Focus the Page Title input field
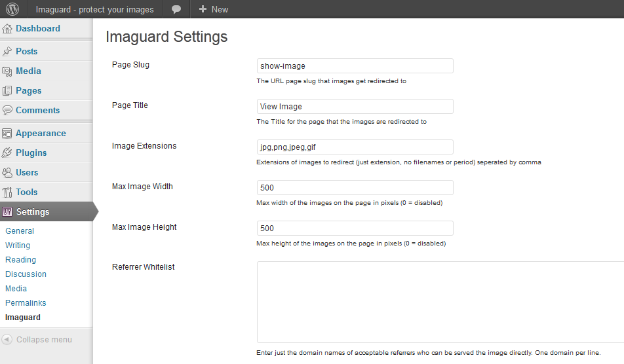The image size is (624, 364). tap(355, 107)
